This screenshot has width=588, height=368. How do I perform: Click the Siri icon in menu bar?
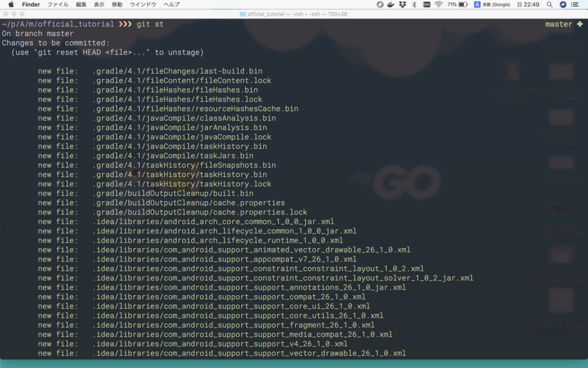563,5
